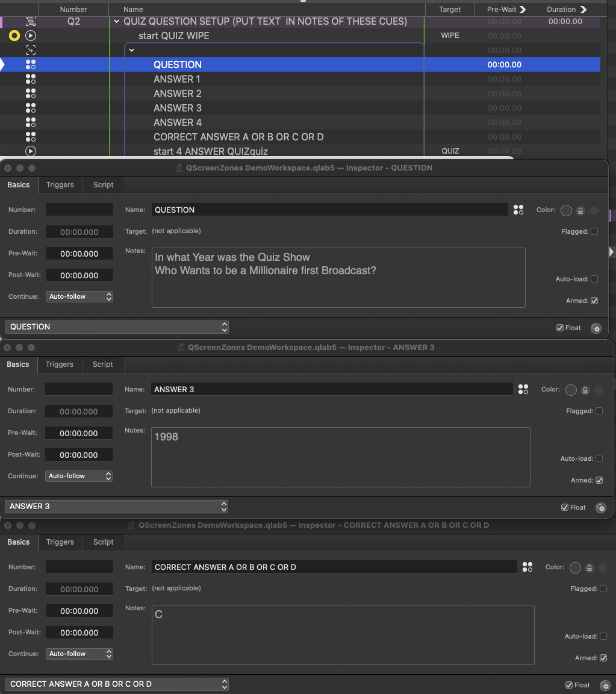Open the ANSWER 3 cue selector dropdown
The width and height of the screenshot is (616, 694).
click(116, 507)
